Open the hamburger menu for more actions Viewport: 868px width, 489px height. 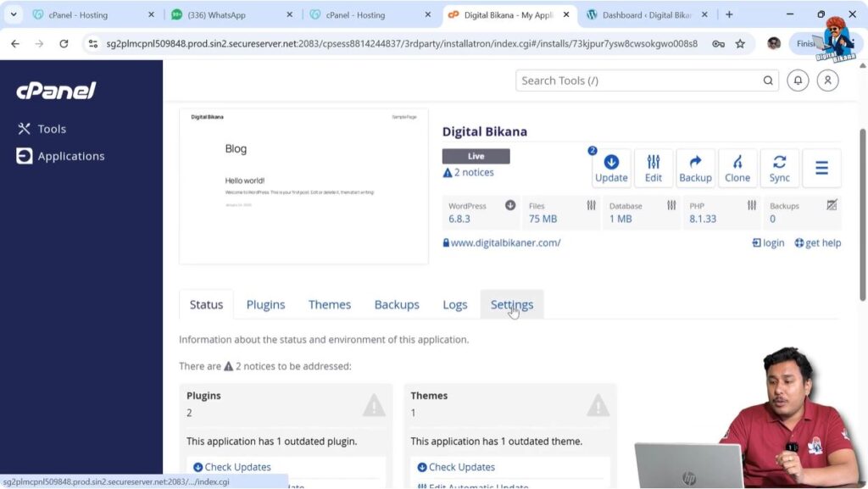tap(821, 167)
